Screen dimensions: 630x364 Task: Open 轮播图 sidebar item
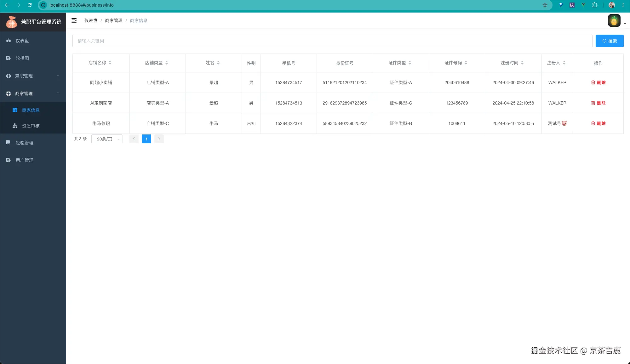click(x=22, y=58)
